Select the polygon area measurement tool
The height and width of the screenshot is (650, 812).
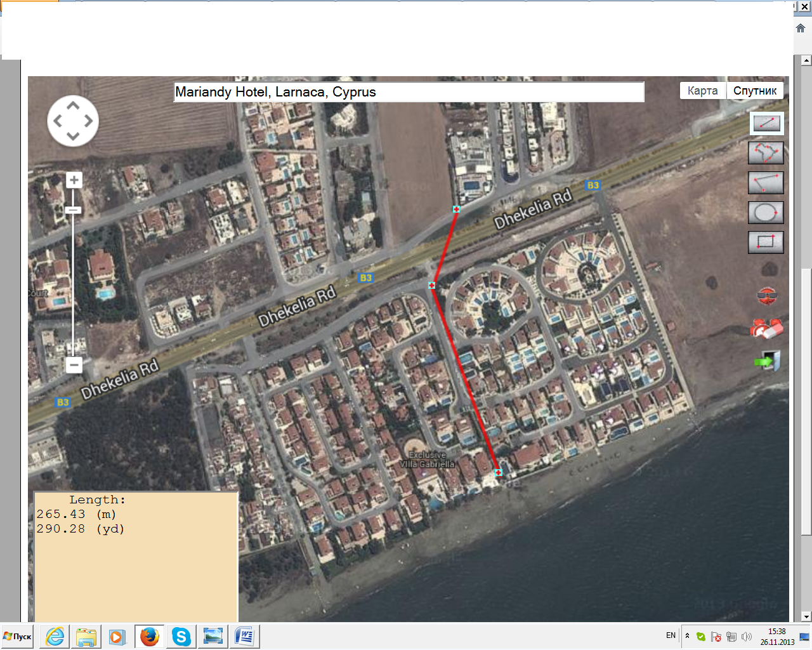(766, 153)
